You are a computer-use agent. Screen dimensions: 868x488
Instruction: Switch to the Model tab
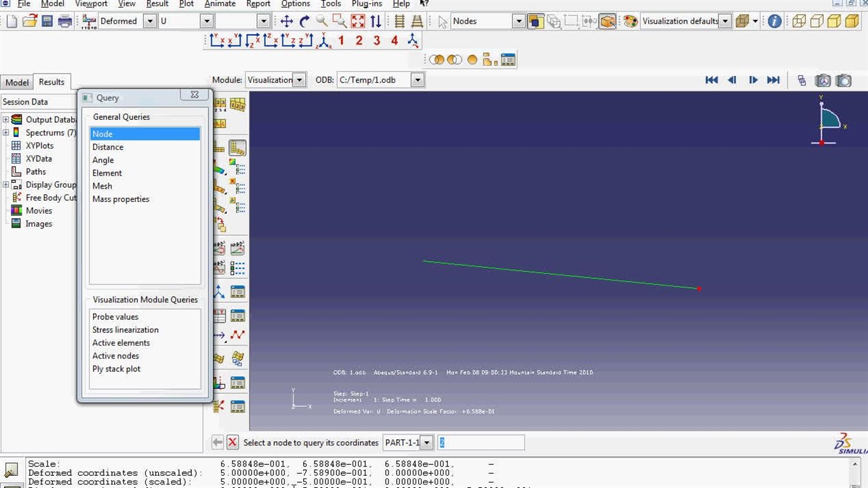[x=17, y=83]
